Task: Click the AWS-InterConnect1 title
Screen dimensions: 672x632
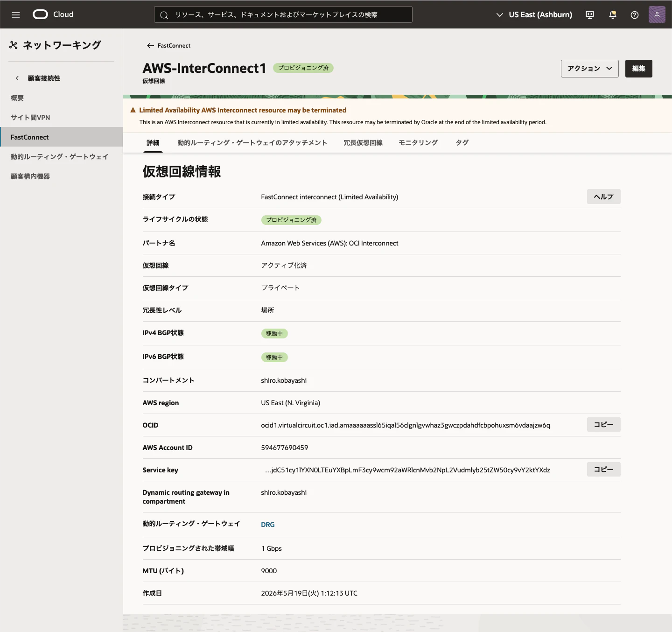Action: [x=204, y=68]
